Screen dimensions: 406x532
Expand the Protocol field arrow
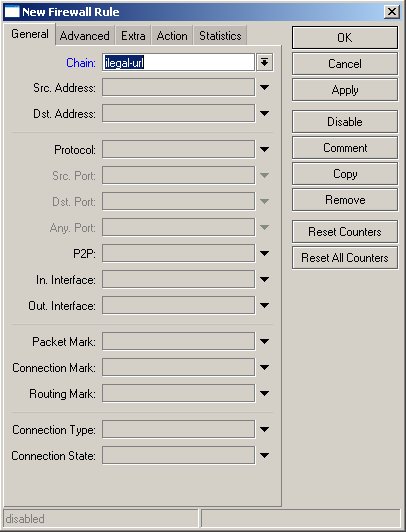[x=265, y=149]
